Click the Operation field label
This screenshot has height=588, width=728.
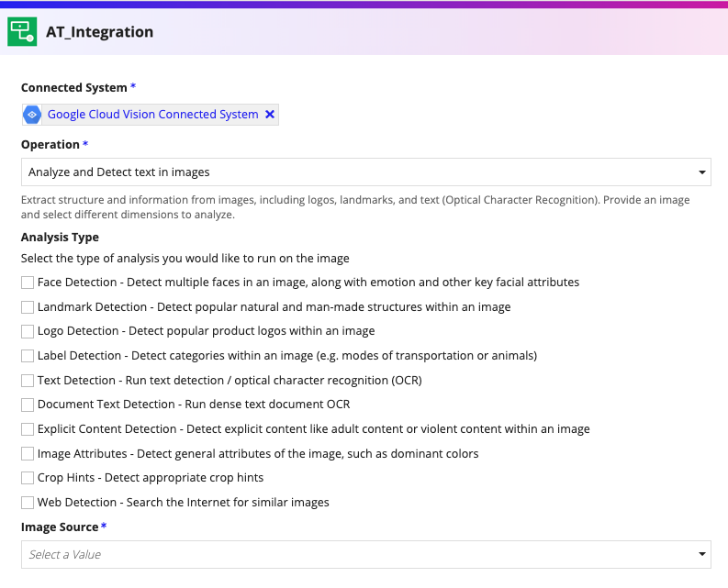tap(50, 145)
